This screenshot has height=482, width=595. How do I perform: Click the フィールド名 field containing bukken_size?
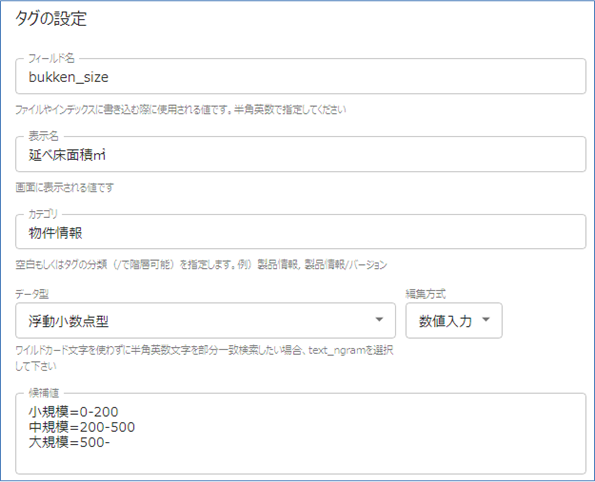[301, 76]
